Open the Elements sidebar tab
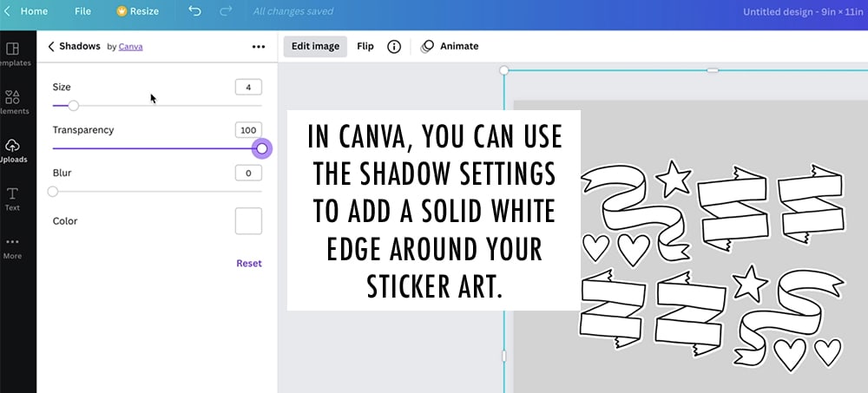Image resolution: width=868 pixels, height=393 pixels. click(x=12, y=102)
